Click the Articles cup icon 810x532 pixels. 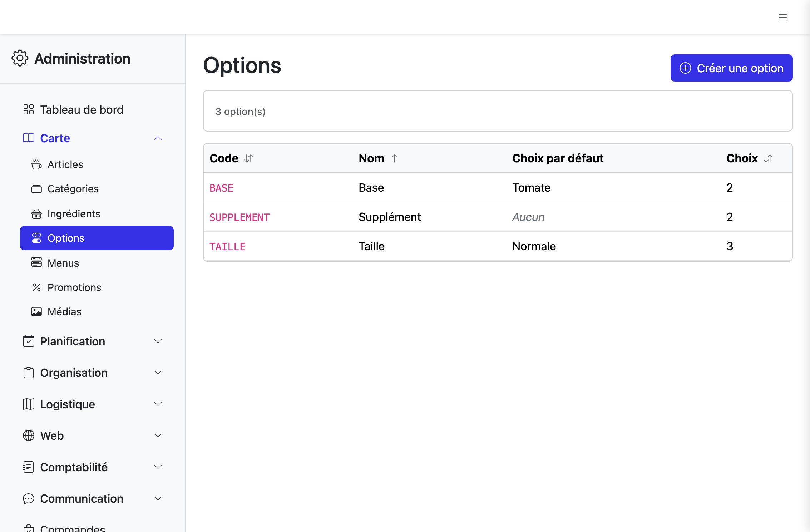[x=36, y=164]
